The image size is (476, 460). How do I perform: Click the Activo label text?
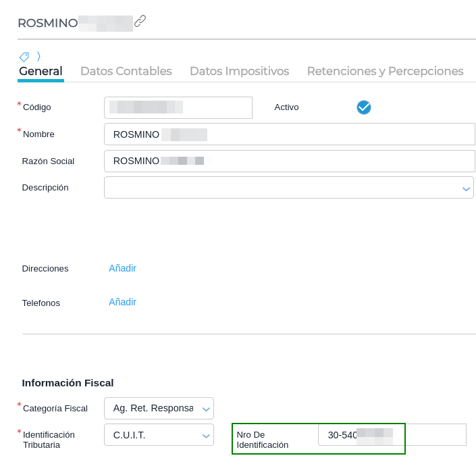[286, 107]
